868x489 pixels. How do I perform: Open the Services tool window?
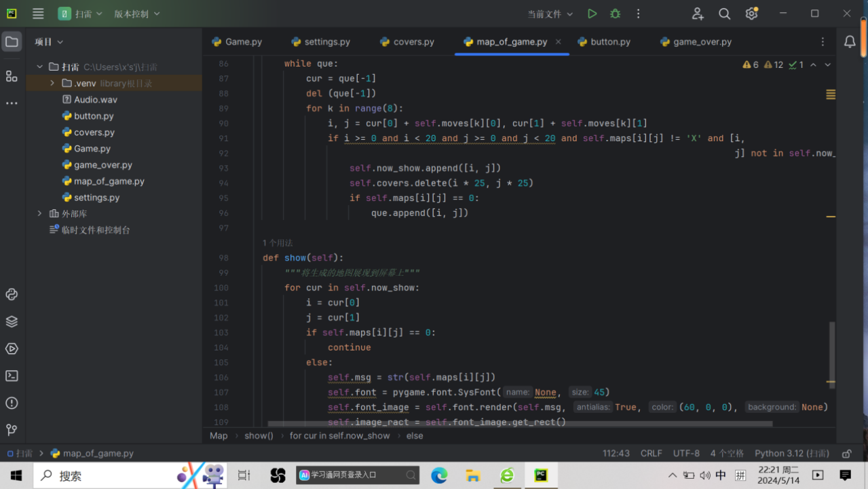click(x=12, y=348)
